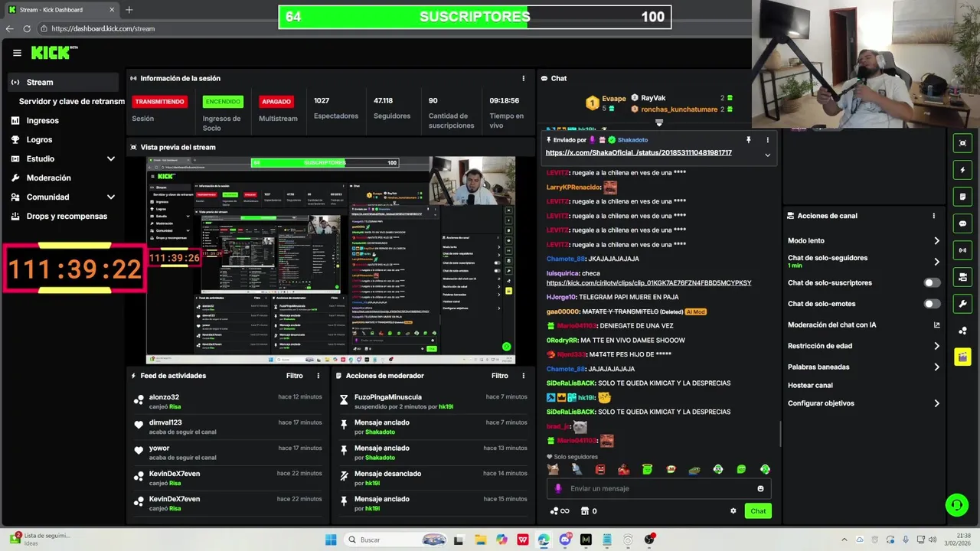Viewport: 980px width, 551px height.
Task: Open the Feed de actividades three-dot menu
Action: [x=318, y=376]
